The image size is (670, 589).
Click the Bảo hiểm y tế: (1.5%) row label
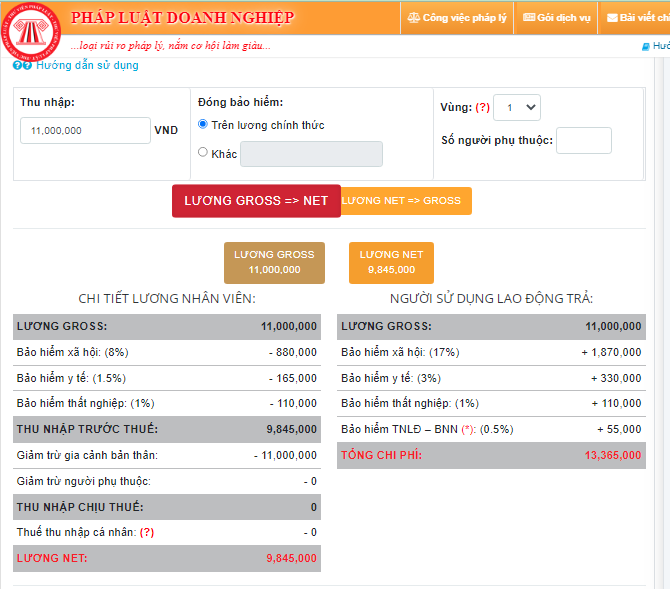point(71,378)
